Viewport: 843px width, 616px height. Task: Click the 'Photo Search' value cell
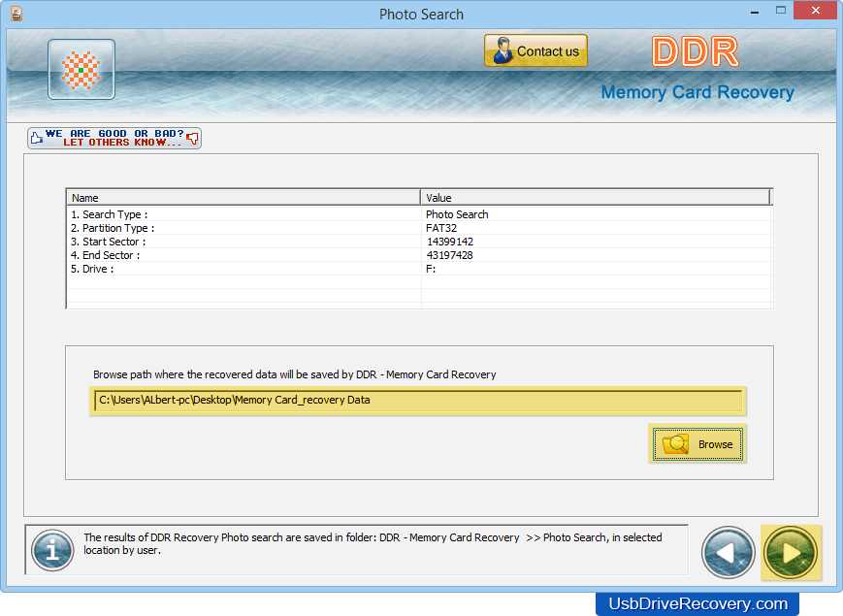pos(457,214)
